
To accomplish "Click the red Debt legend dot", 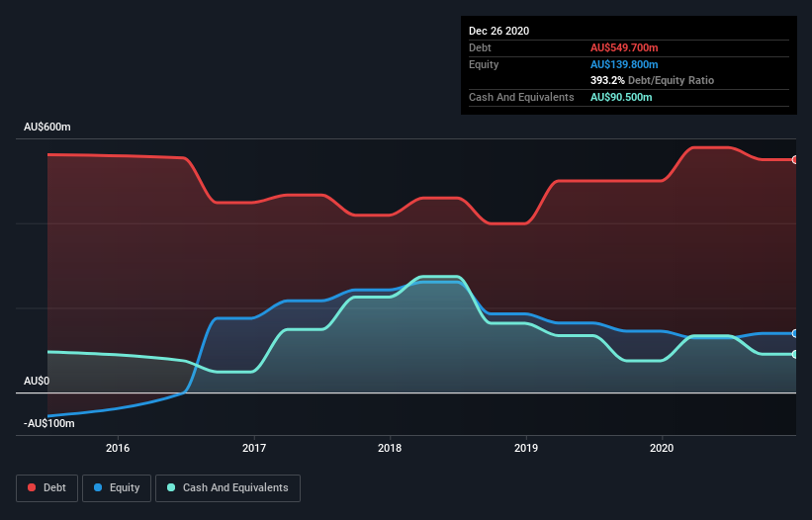I will point(32,487).
